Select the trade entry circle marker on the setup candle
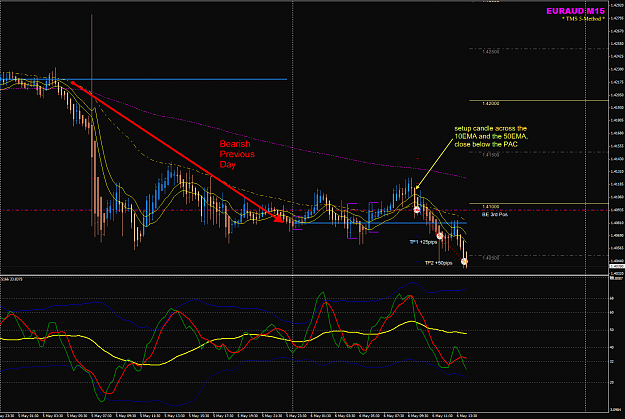Image resolution: width=625 pixels, height=419 pixels. [417, 210]
